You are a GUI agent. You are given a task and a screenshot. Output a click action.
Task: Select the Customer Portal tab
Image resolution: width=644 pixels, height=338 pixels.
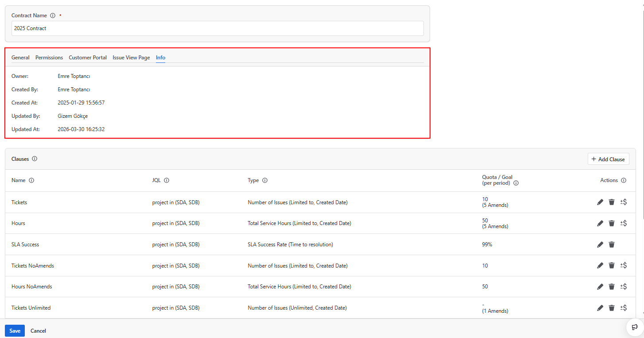[88, 58]
